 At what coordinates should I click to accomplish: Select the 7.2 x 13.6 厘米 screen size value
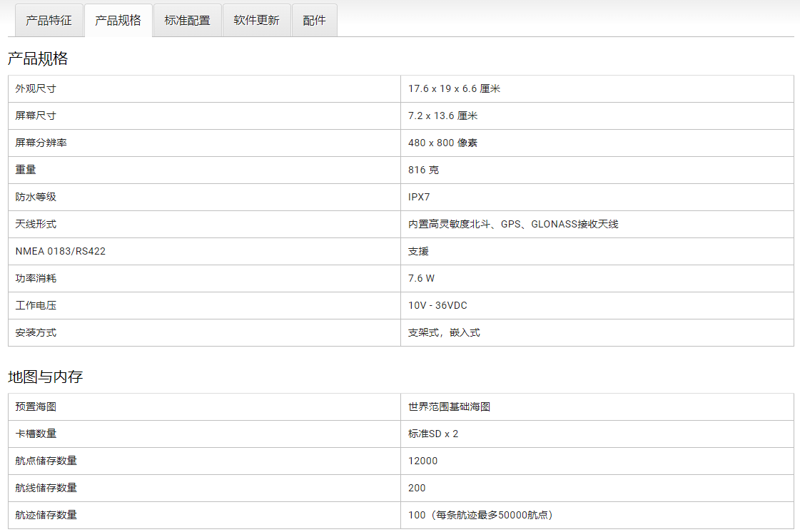click(442, 116)
